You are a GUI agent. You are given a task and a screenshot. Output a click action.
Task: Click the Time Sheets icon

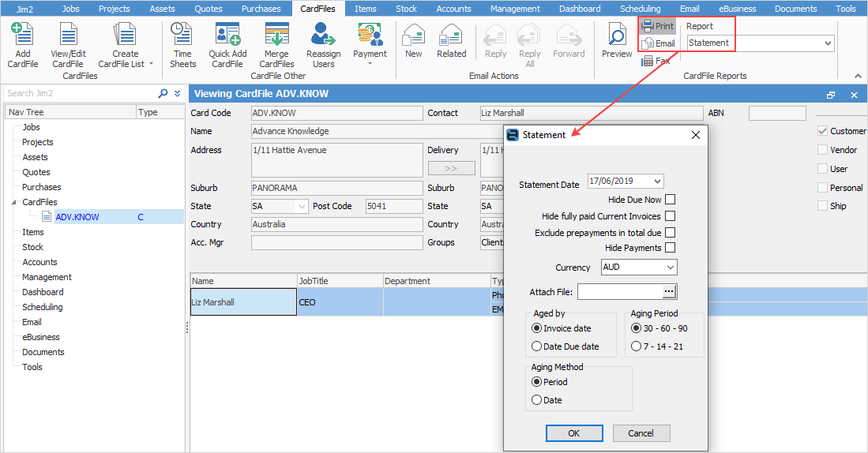[182, 36]
